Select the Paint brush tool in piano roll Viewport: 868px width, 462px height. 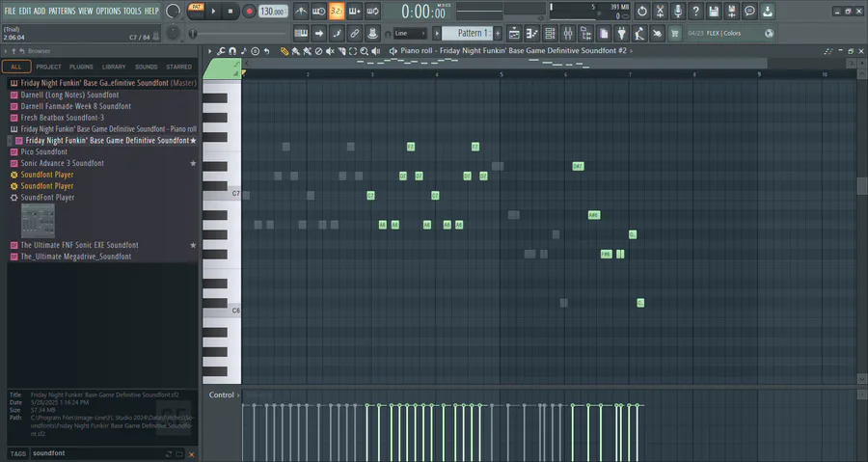tap(296, 51)
